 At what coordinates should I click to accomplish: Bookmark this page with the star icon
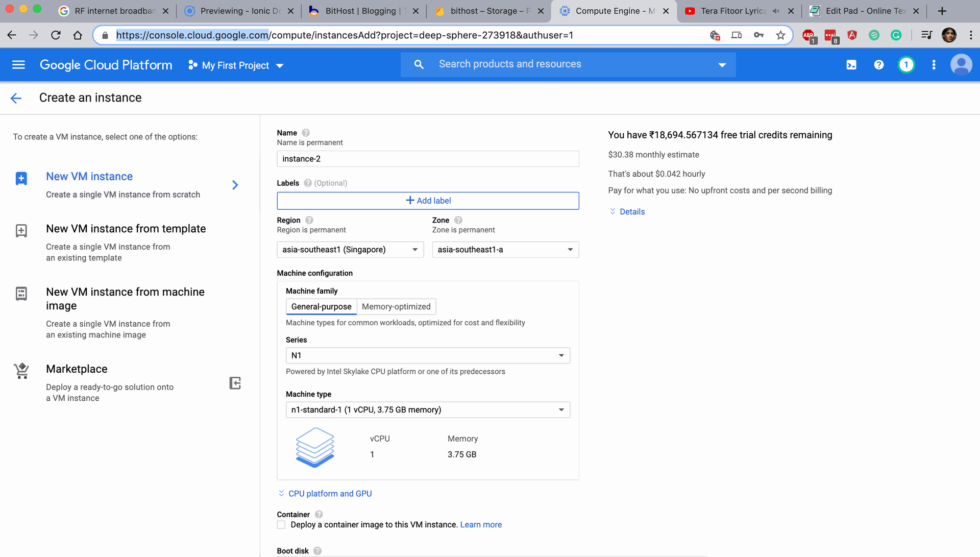click(780, 35)
